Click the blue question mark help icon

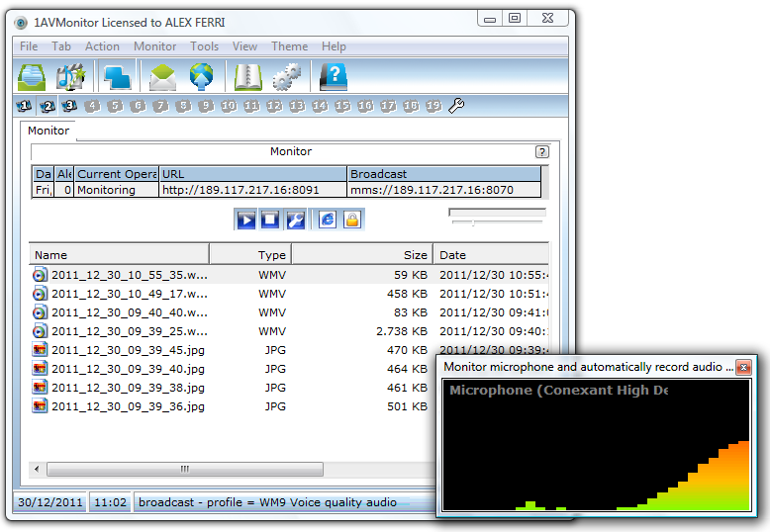point(334,76)
